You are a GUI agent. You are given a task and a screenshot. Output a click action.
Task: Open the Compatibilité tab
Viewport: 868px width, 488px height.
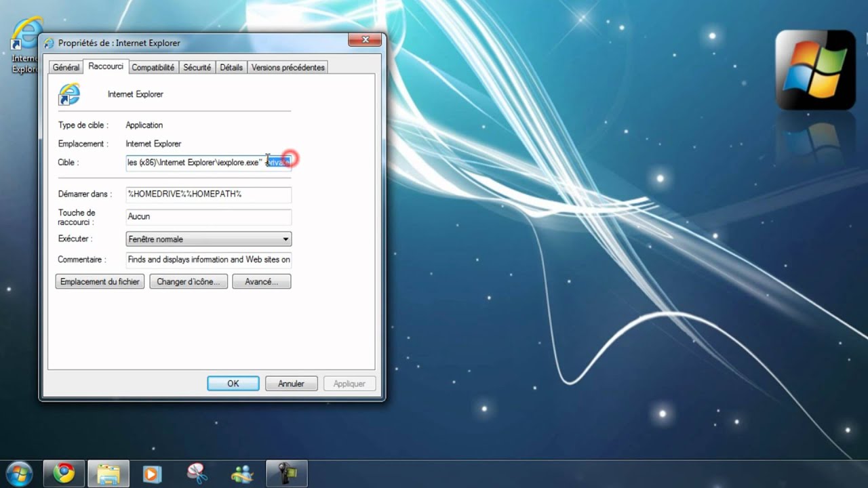click(x=153, y=67)
